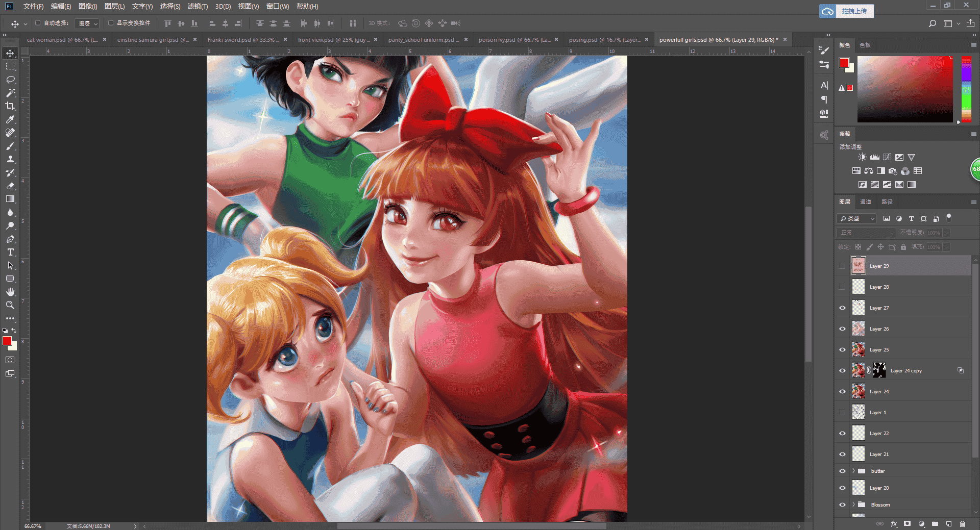Open the layer opacity dropdown arrow
The image size is (980, 530).
tap(947, 233)
